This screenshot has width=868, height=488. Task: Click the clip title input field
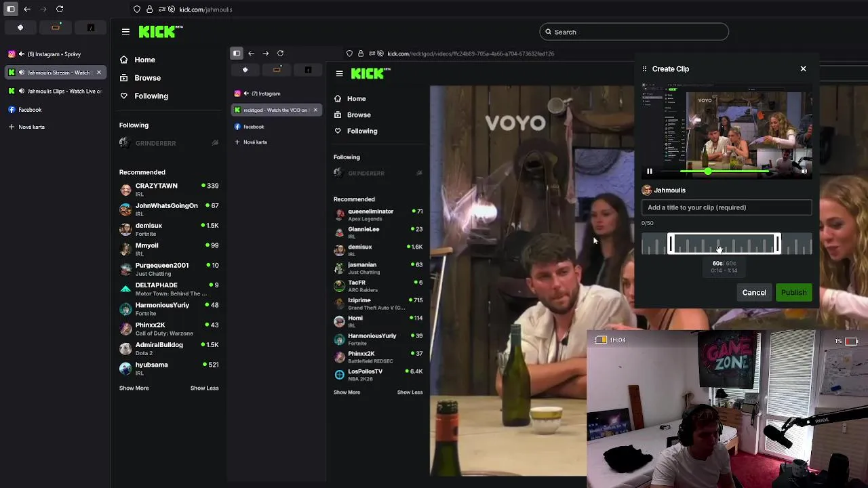[x=726, y=207]
